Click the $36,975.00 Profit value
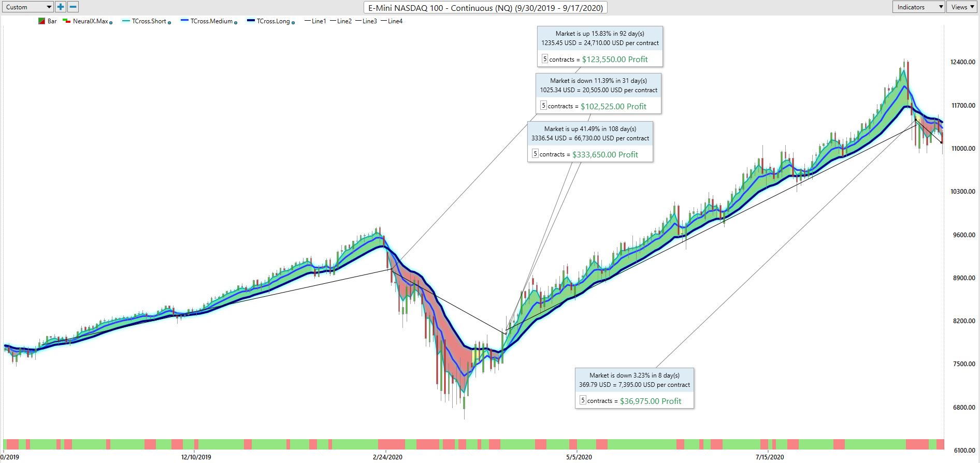The image size is (980, 463). tap(651, 401)
